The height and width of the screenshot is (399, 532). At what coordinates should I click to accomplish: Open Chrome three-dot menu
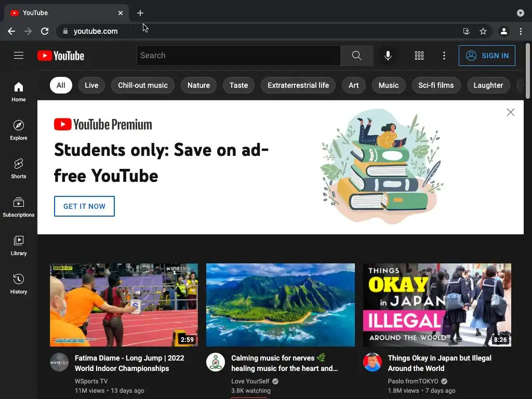(521, 31)
